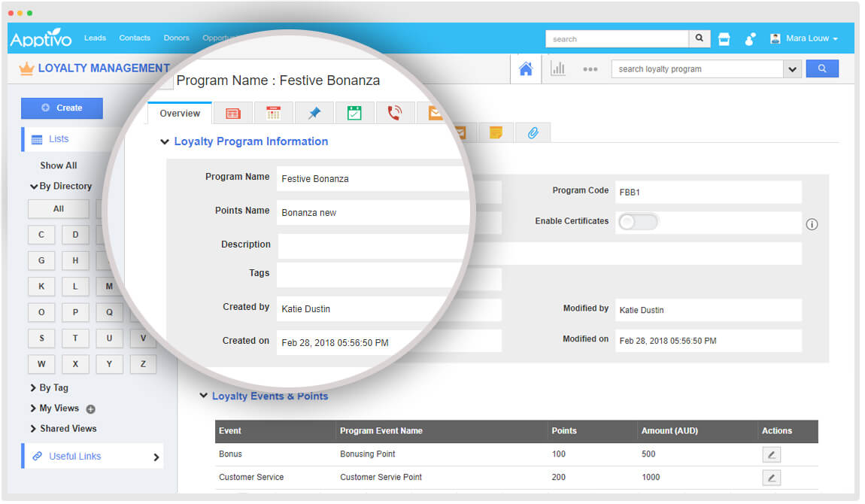Select Show All in sidebar
Image resolution: width=865 pixels, height=504 pixels.
59,166
